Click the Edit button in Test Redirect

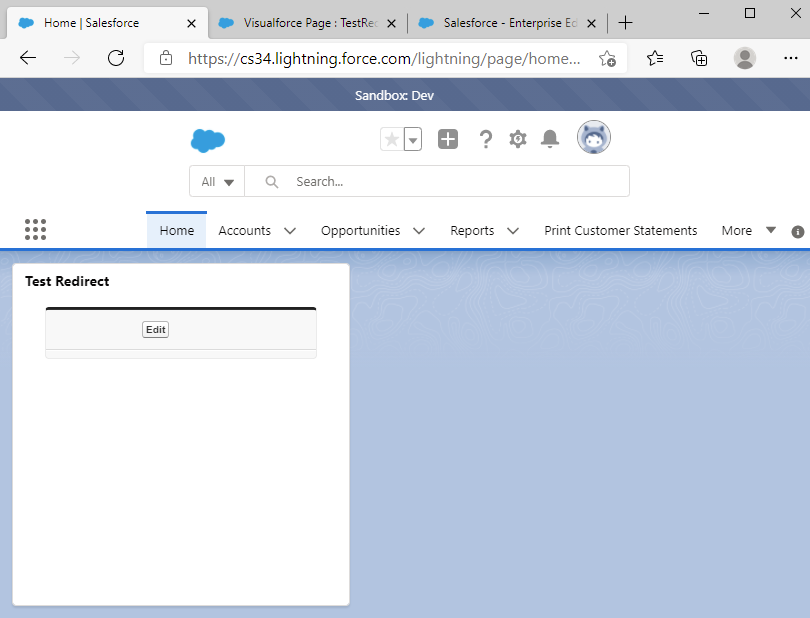tap(155, 330)
